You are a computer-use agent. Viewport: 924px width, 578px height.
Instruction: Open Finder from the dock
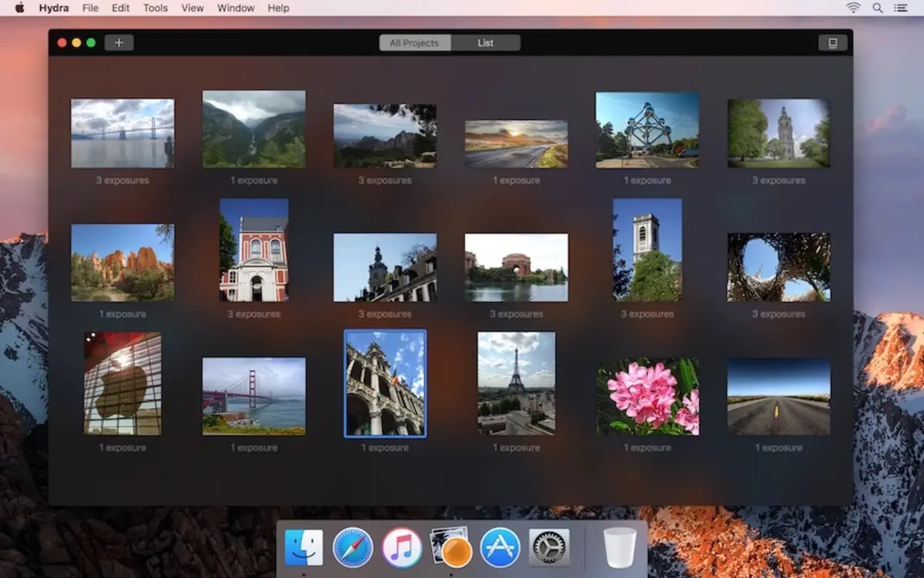coord(303,547)
